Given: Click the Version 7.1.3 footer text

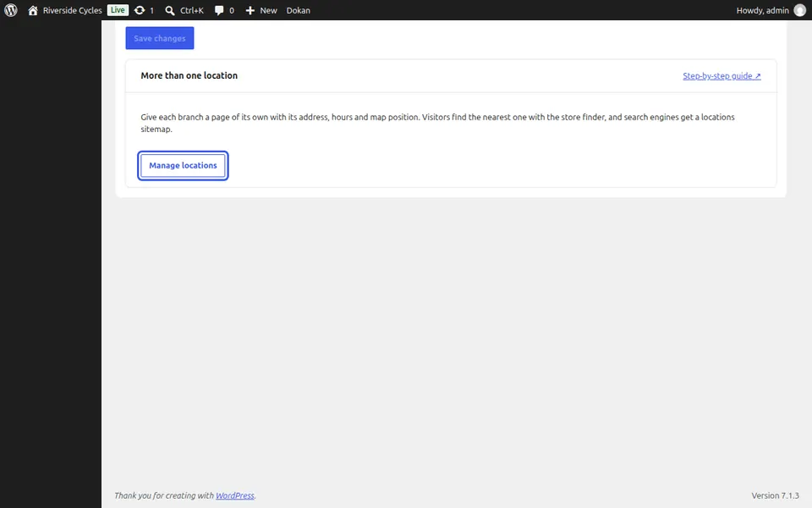Looking at the screenshot, I should tap(775, 495).
